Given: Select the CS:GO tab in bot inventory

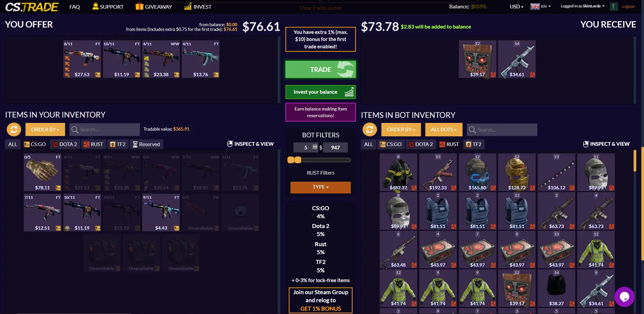Looking at the screenshot, I should pos(391,144).
